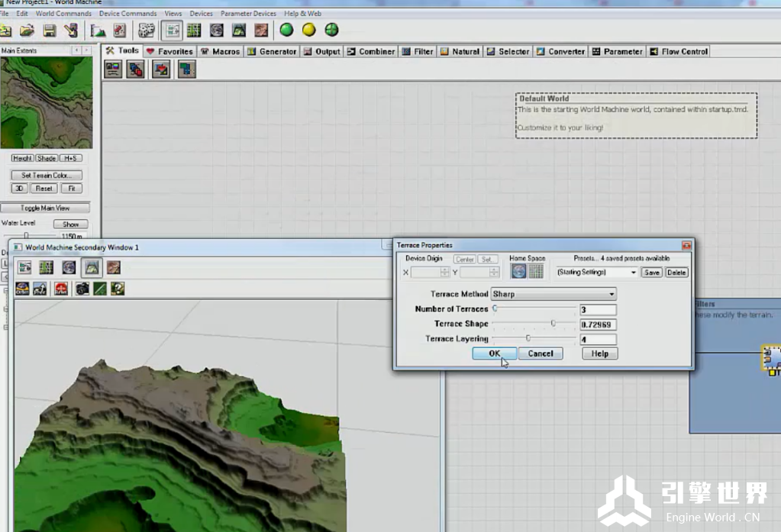
Task: Toggle the globe Home Space button
Action: tap(518, 272)
